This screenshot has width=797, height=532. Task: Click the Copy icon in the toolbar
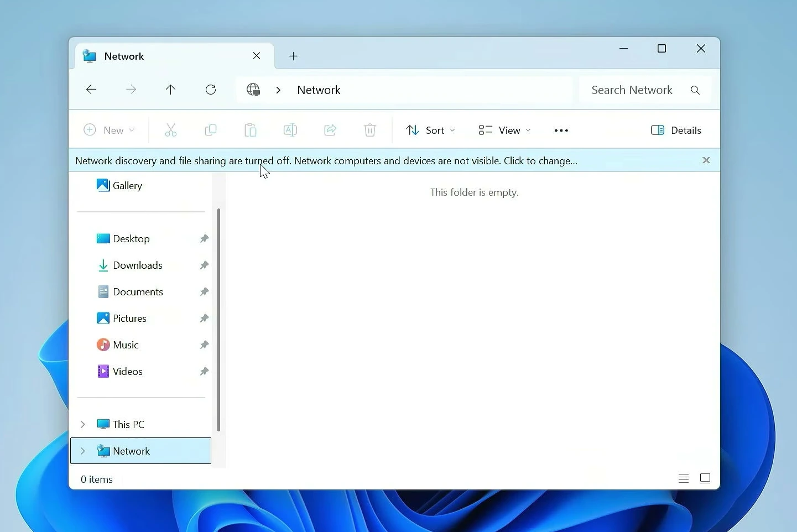[x=211, y=131]
